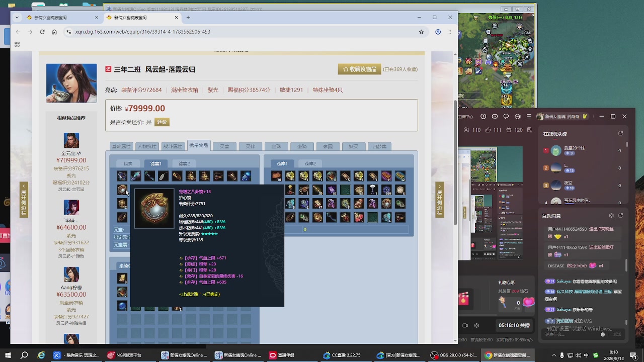
Task: Open similar item priced ¥63500.00
Action: [71, 295]
